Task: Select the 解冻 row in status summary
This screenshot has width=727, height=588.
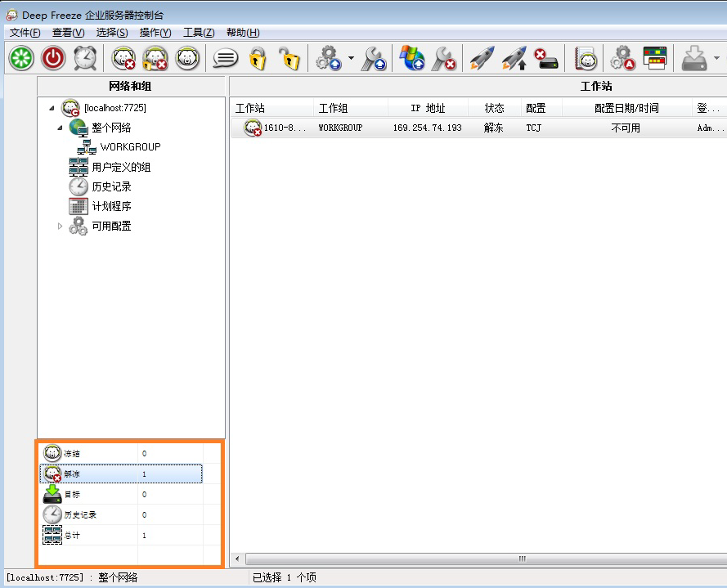Action: [x=121, y=474]
